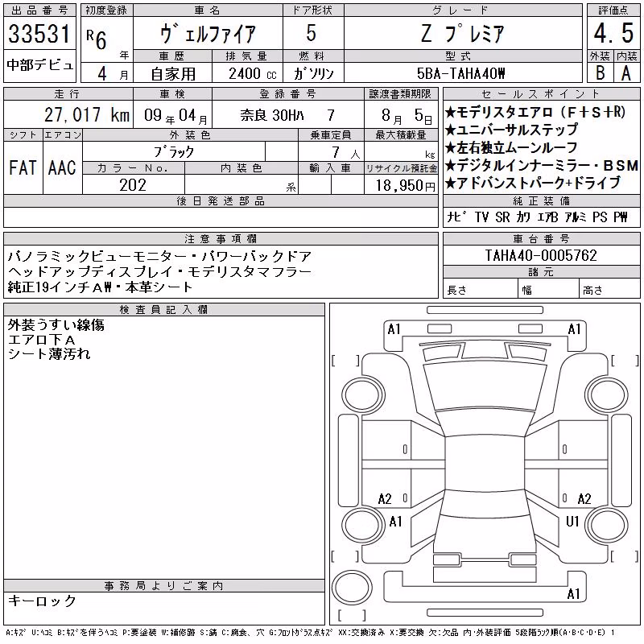Click the 検査員記入欄 header
The height and width of the screenshot is (644, 644).
tap(163, 310)
